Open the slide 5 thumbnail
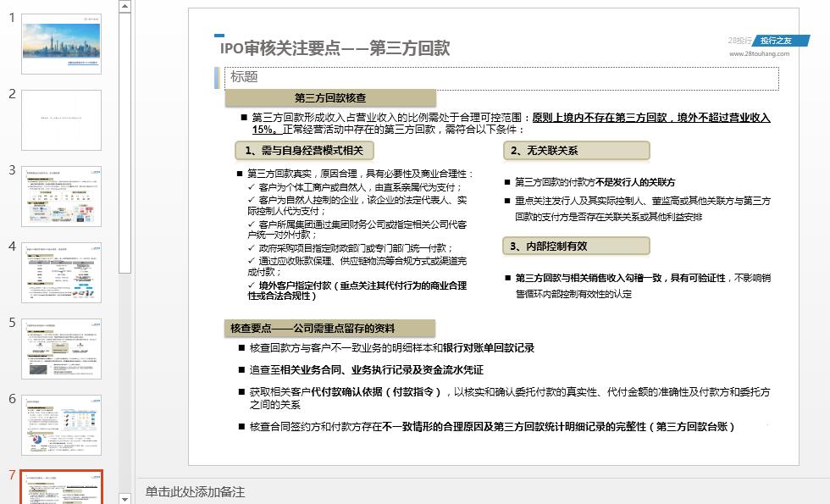The image size is (830, 504). tap(61, 349)
